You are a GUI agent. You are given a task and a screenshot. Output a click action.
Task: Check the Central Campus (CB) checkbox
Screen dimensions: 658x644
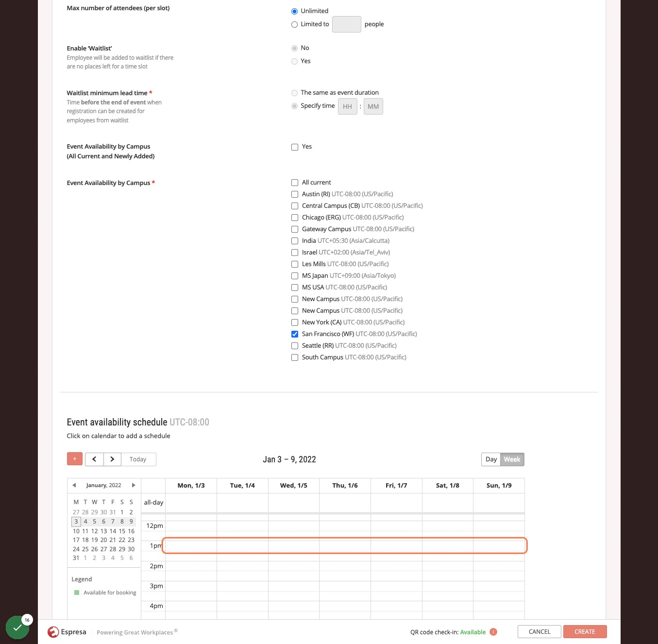pyautogui.click(x=295, y=206)
